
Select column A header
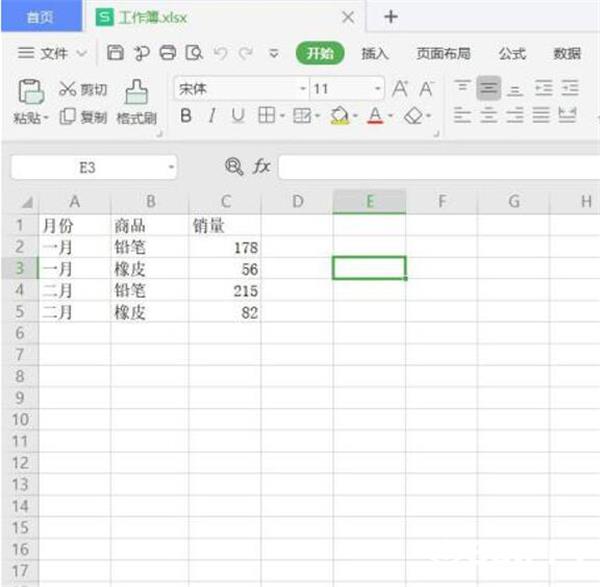point(75,201)
